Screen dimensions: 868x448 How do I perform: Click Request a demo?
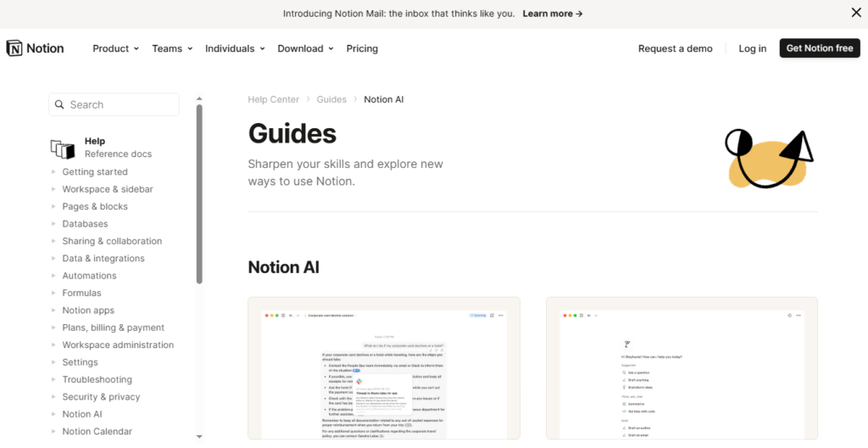[x=676, y=48]
